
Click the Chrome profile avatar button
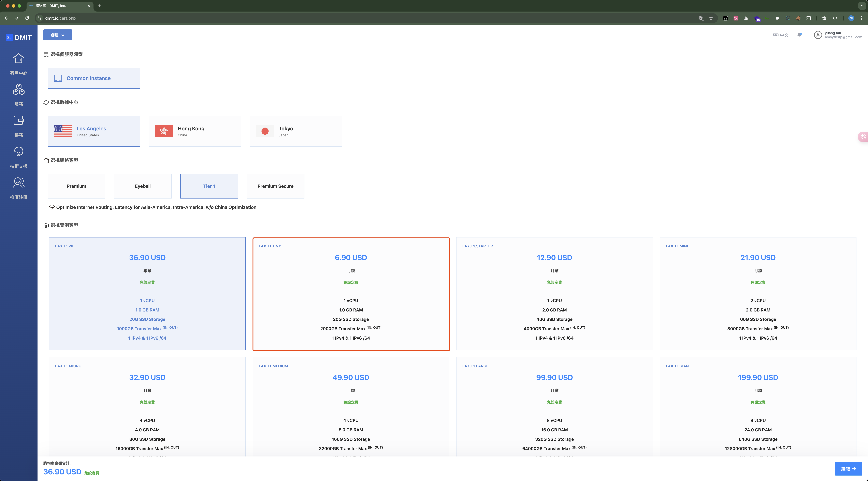coord(851,18)
